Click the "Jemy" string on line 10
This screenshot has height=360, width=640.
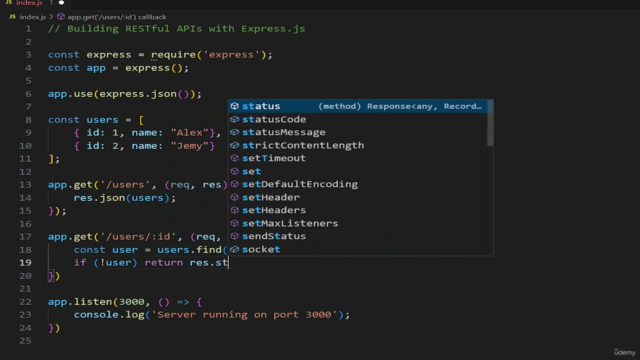pyautogui.click(x=190, y=146)
